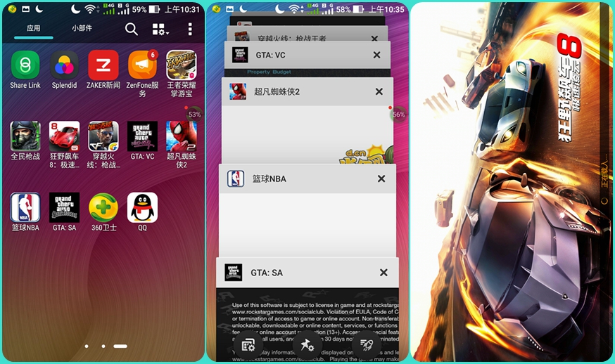Go to the first app drawer page dot
The height and width of the screenshot is (364, 615).
tap(87, 346)
